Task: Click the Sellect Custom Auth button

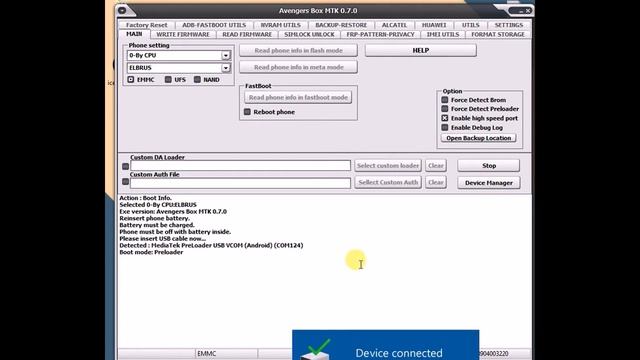Action: pyautogui.click(x=388, y=182)
